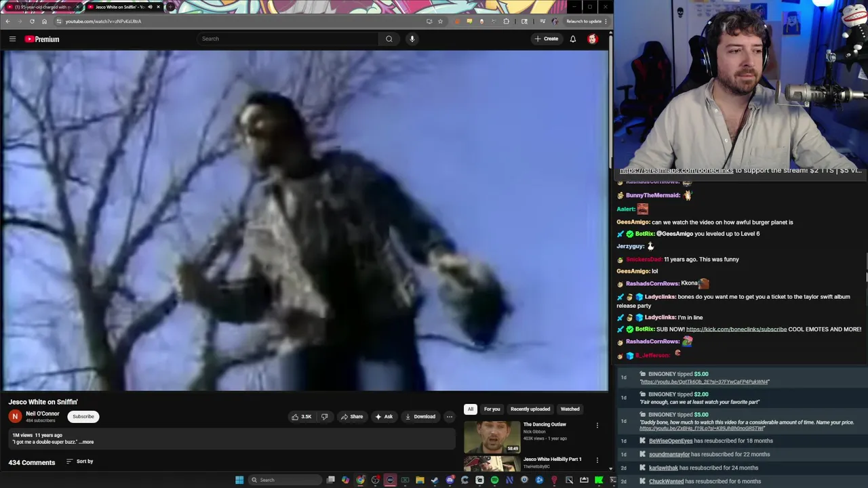Image resolution: width=868 pixels, height=488 pixels.
Task: Open Excel from the taskbar
Action: click(405, 480)
